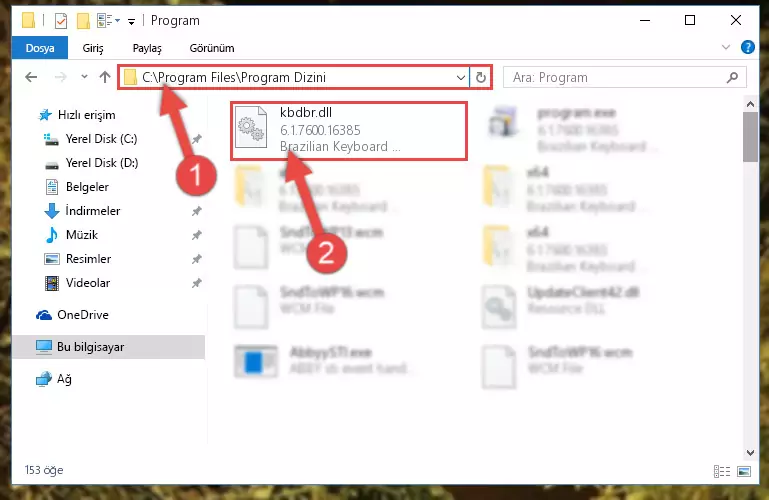This screenshot has width=769, height=500.
Task: Click the search magnifier icon
Action: pos(732,77)
